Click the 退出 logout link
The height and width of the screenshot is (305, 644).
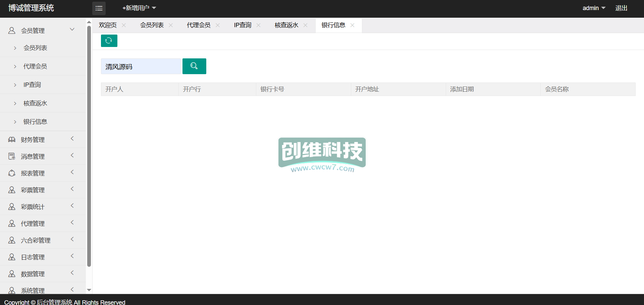coord(621,8)
